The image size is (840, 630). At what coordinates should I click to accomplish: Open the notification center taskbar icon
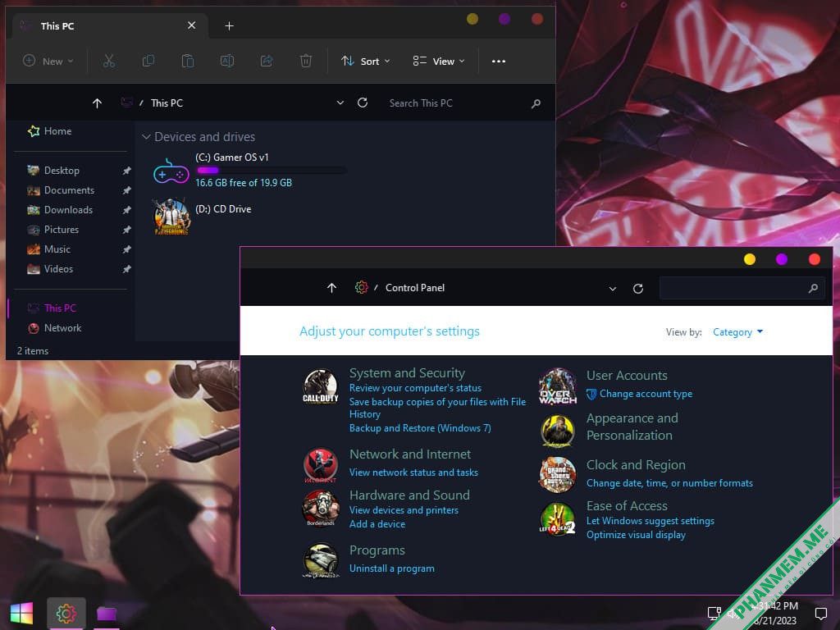[x=820, y=614]
